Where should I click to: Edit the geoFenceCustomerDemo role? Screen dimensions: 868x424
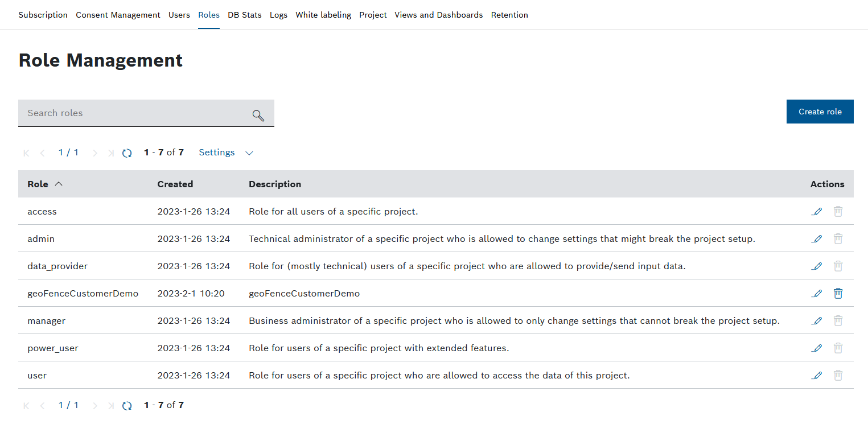point(817,294)
